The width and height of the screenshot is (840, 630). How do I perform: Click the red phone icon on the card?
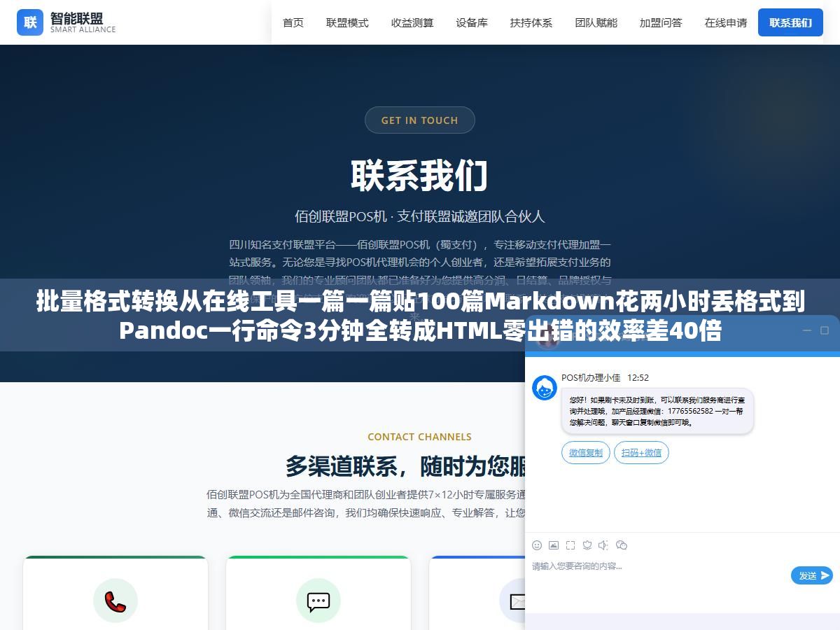pos(115,601)
